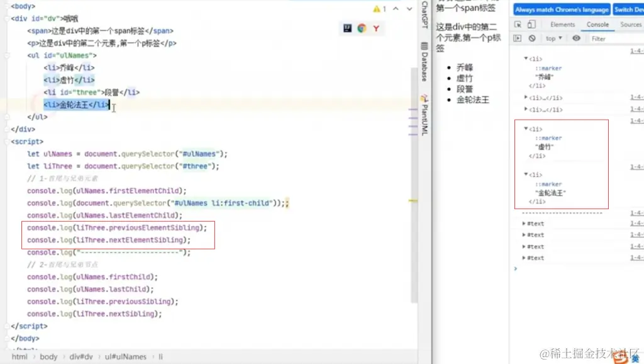Clear the console output
This screenshot has width=644, height=364.
tap(532, 38)
